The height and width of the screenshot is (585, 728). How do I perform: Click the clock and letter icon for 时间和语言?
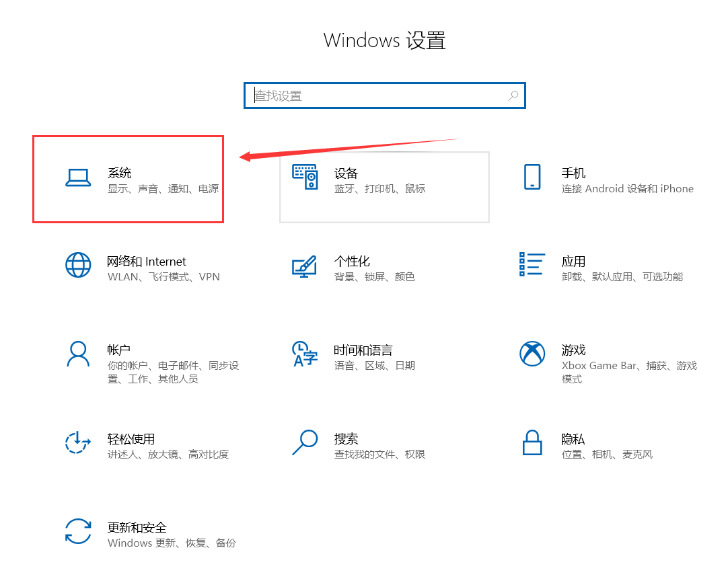(x=305, y=354)
